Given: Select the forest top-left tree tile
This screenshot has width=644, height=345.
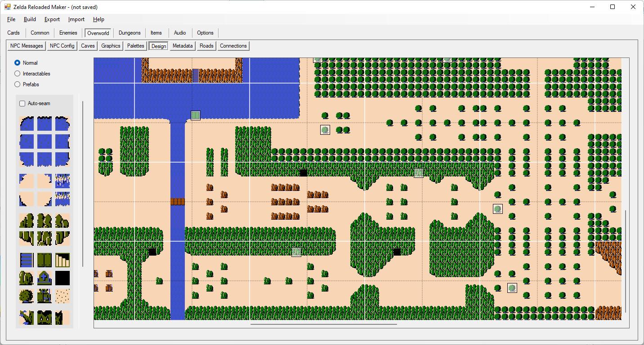Looking at the screenshot, I should pyautogui.click(x=27, y=221).
